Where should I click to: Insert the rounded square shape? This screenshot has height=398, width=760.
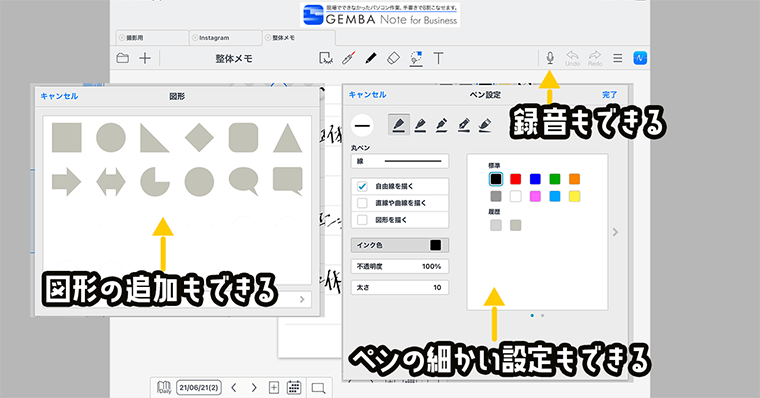point(243,138)
